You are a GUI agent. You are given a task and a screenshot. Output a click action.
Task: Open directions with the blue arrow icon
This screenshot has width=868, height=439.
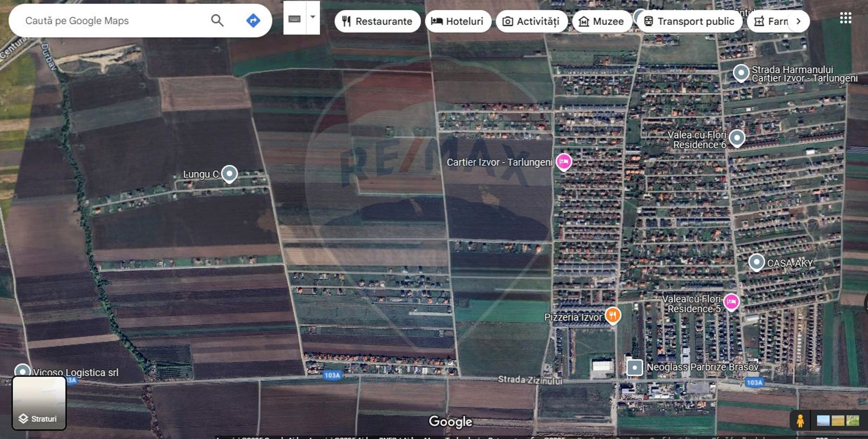253,20
